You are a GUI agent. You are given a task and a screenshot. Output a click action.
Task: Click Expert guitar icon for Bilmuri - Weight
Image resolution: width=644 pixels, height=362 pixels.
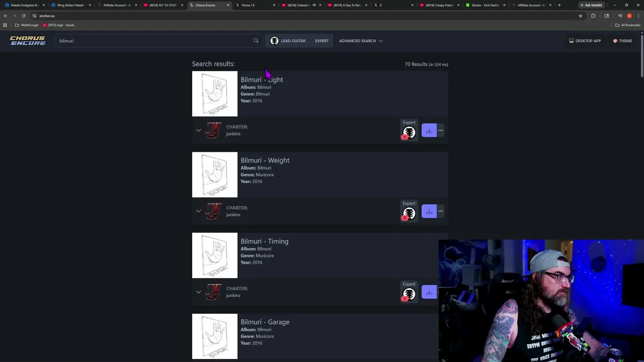pos(409,213)
